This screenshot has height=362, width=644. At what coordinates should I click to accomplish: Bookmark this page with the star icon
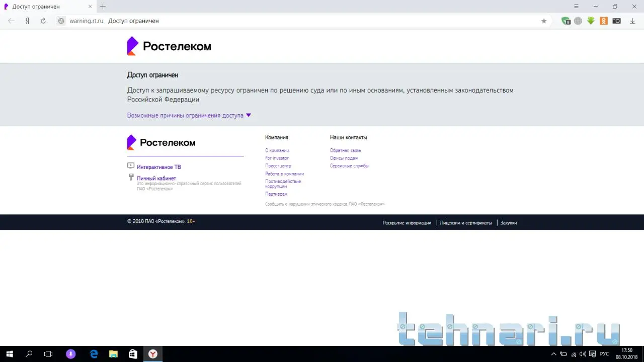[x=544, y=21]
